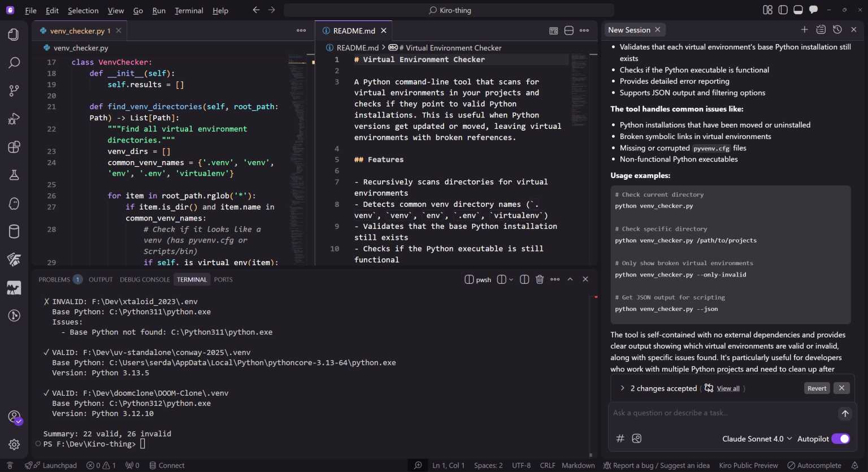Open the Extensions panel icon
The height and width of the screenshot is (472, 868).
14,147
